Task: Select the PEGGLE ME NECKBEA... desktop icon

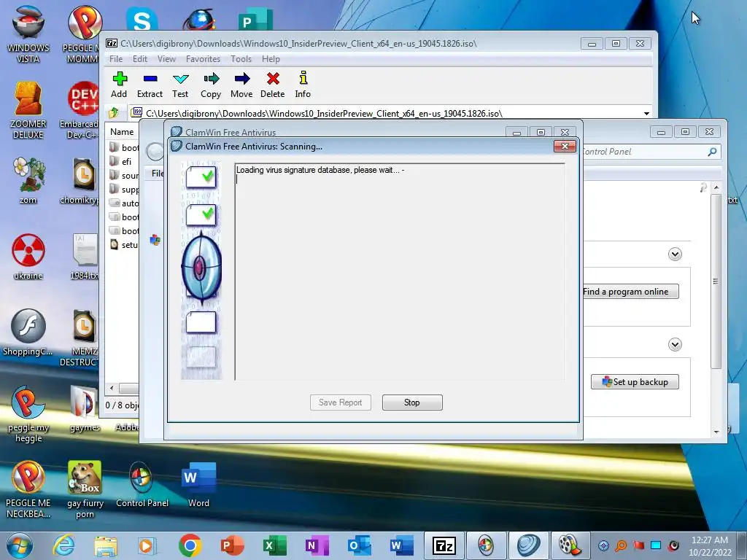Action: (28, 489)
